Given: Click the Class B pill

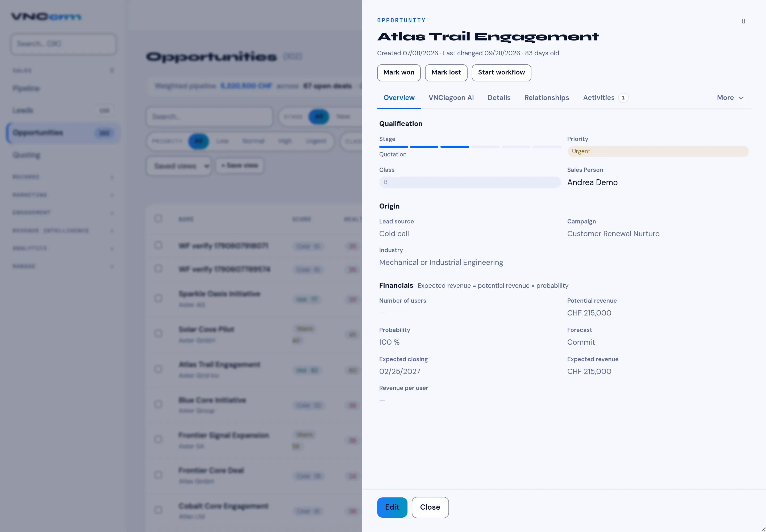Looking at the screenshot, I should (470, 182).
